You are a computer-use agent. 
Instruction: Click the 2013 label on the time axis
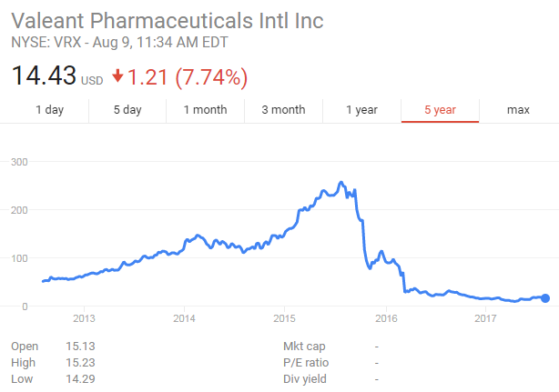tap(84, 318)
